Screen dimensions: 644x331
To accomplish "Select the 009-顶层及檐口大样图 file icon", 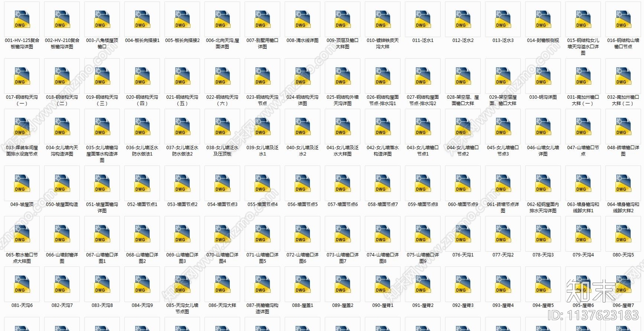I will pos(343,19).
